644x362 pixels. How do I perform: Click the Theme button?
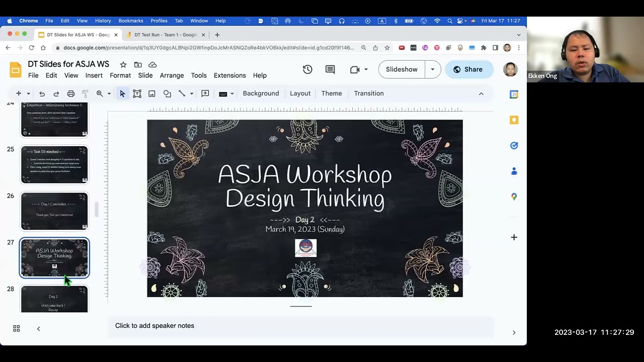coord(332,94)
